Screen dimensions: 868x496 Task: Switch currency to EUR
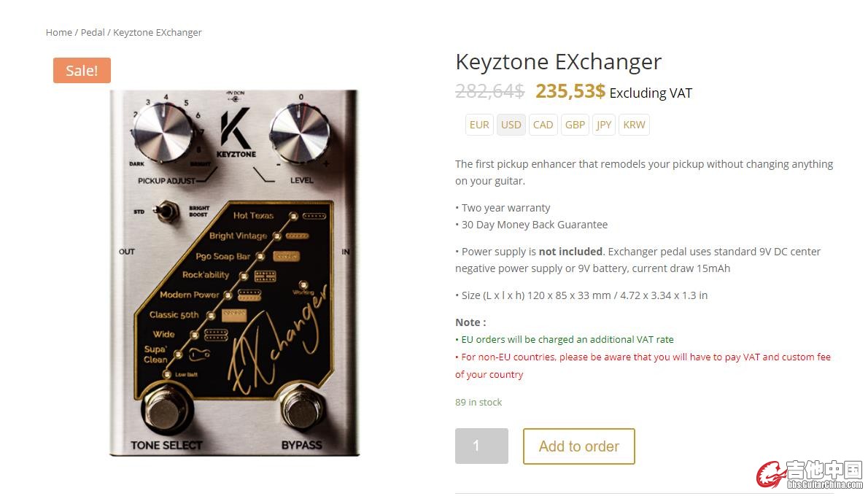coord(479,125)
